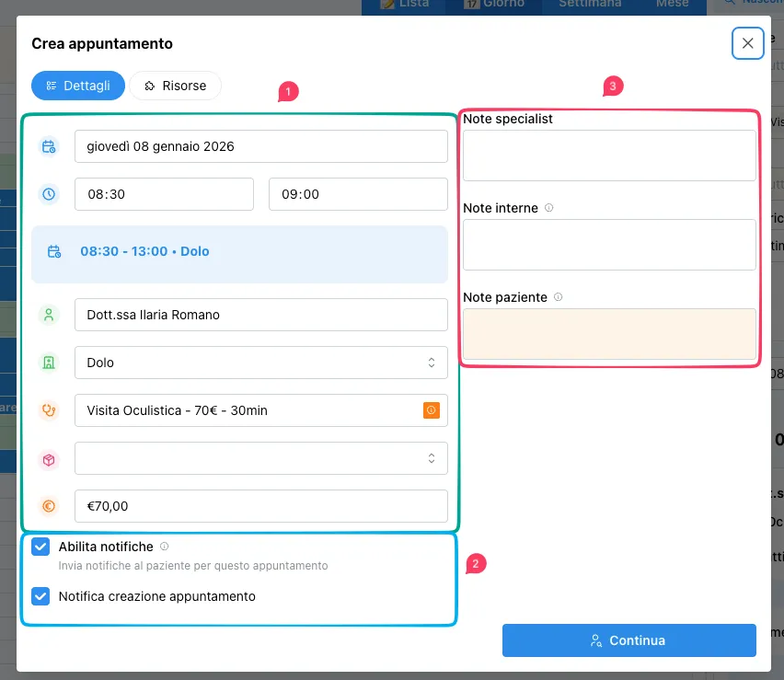The height and width of the screenshot is (680, 784).
Task: Click info icon next to Abilita notifiche
Action: pyautogui.click(x=165, y=547)
